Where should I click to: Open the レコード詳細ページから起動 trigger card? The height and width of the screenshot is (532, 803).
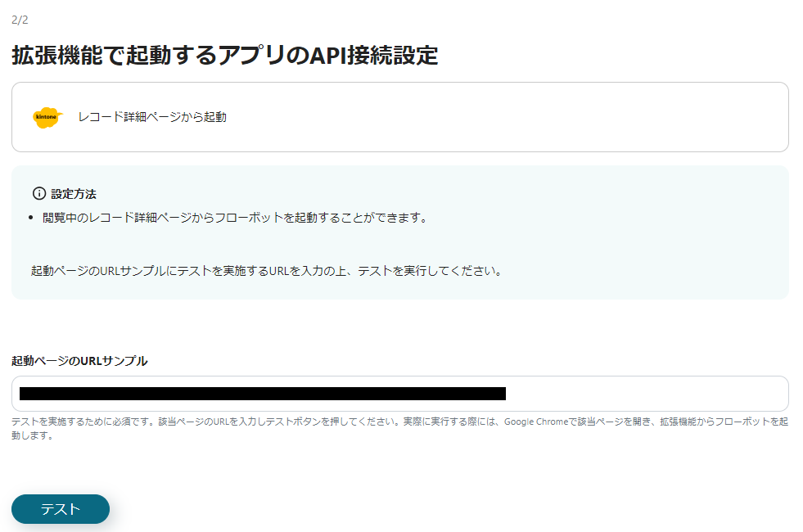[x=401, y=117]
